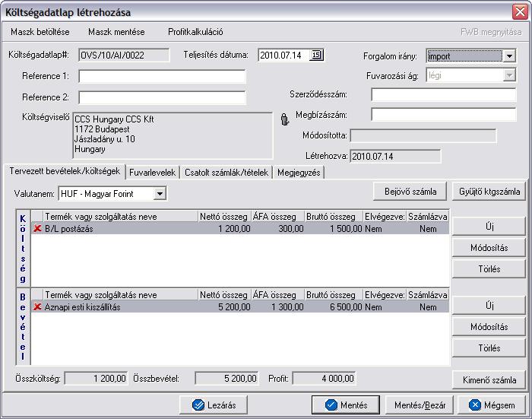Click Módosítás button in the Költség section

click(x=489, y=248)
